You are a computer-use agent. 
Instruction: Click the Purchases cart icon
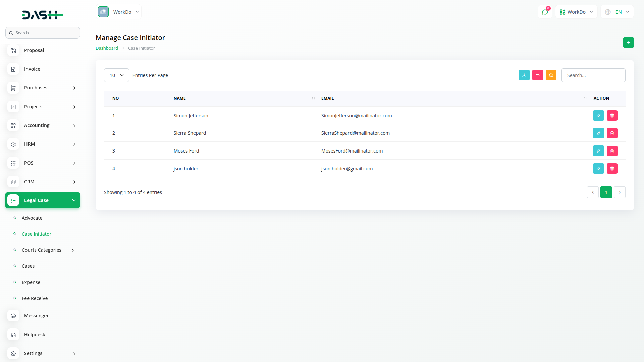[13, 88]
